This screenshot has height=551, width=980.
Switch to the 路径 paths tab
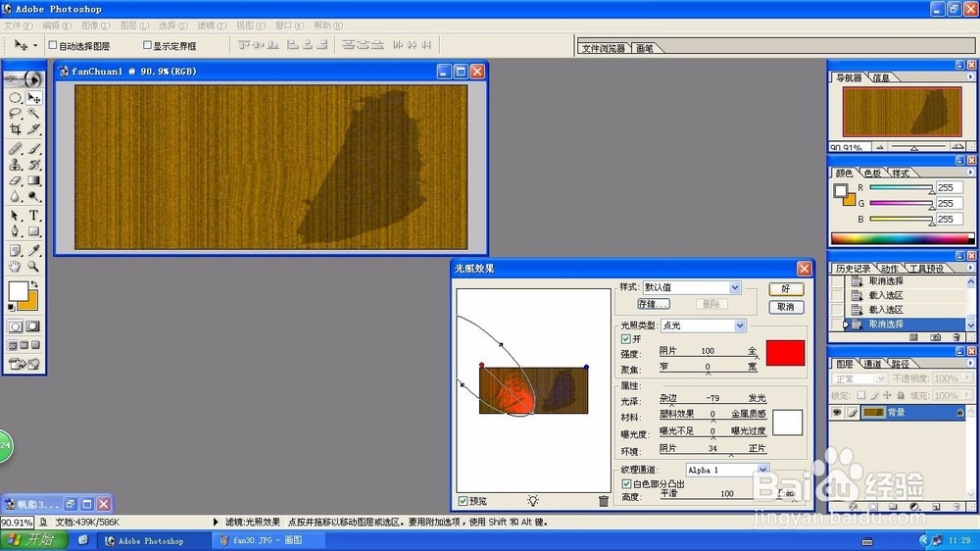coord(900,364)
